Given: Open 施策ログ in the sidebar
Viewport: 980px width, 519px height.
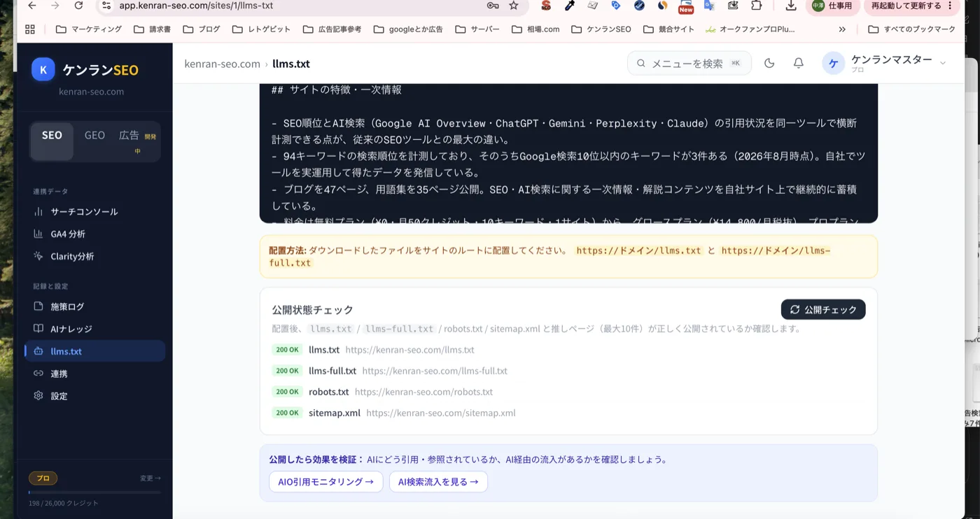Looking at the screenshot, I should (x=95, y=306).
